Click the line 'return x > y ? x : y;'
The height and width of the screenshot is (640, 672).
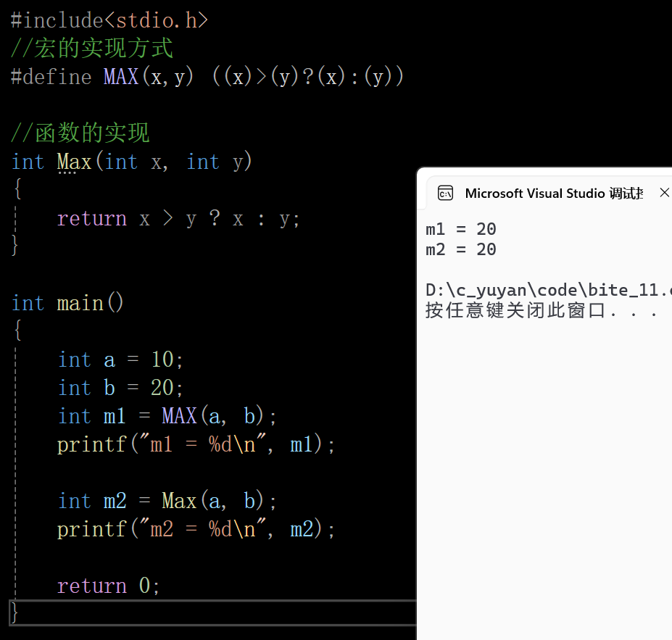[x=178, y=219]
